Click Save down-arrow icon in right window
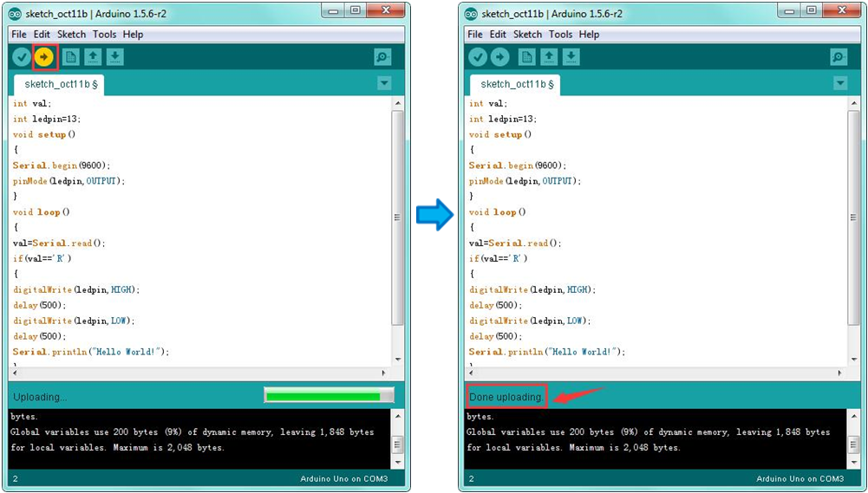868x493 pixels. (x=571, y=57)
